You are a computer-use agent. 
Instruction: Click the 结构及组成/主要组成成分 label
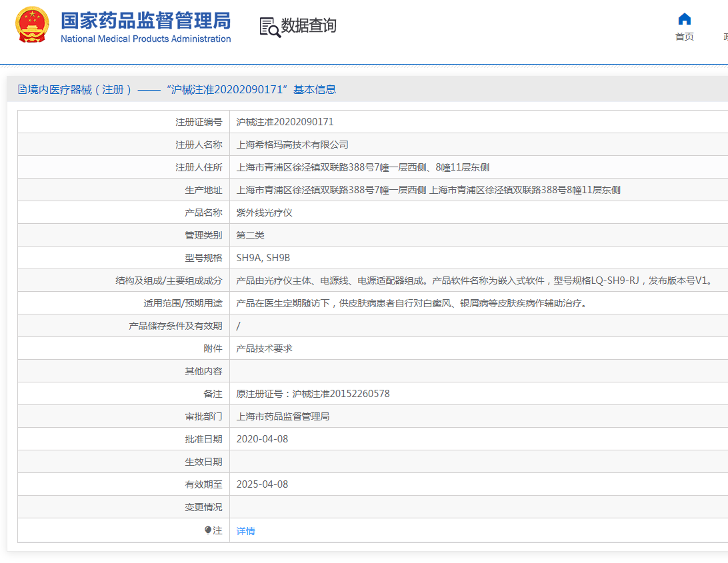coord(169,281)
